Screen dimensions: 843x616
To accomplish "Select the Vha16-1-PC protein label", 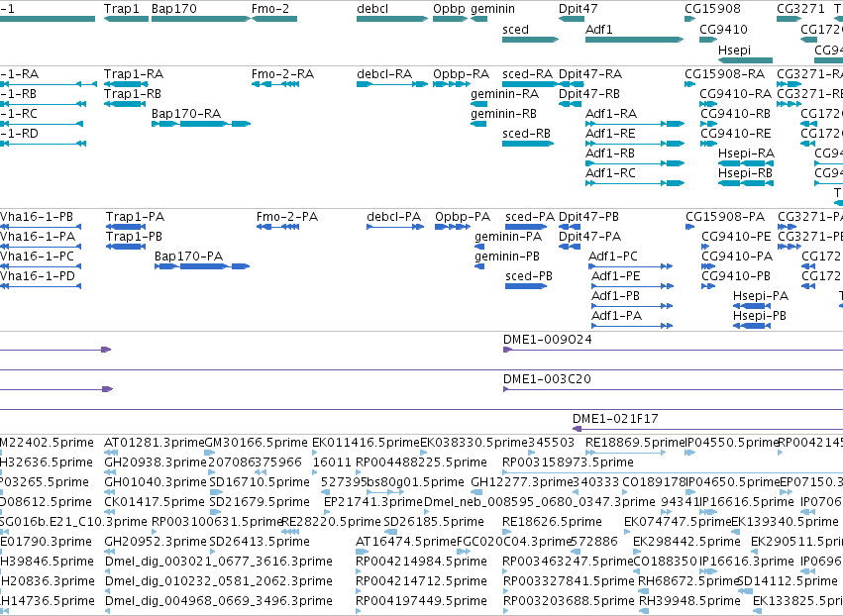I will point(37,257).
